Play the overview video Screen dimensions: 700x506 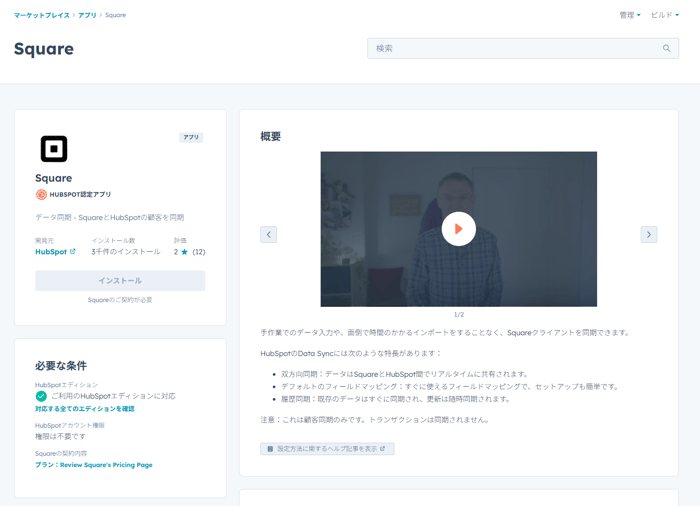tap(458, 229)
